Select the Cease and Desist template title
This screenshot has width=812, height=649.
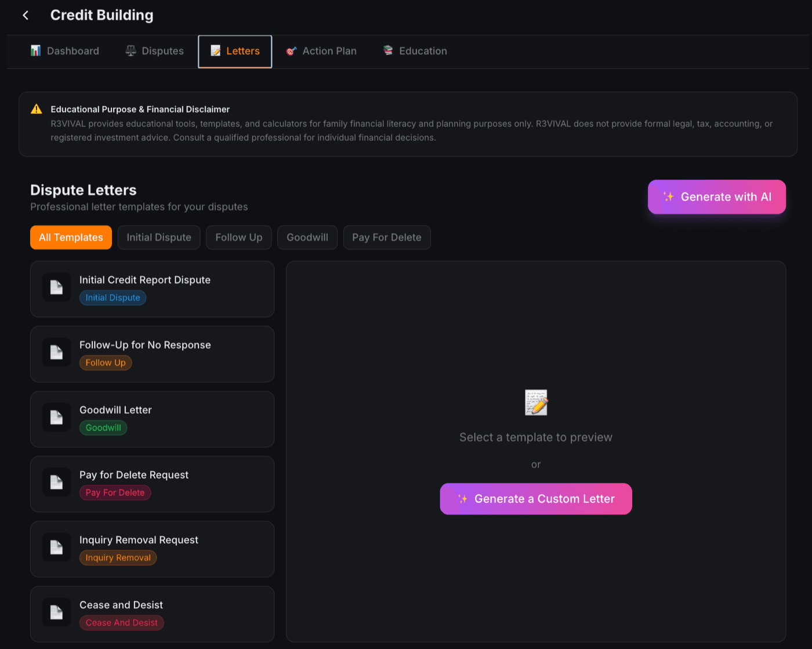(x=121, y=605)
